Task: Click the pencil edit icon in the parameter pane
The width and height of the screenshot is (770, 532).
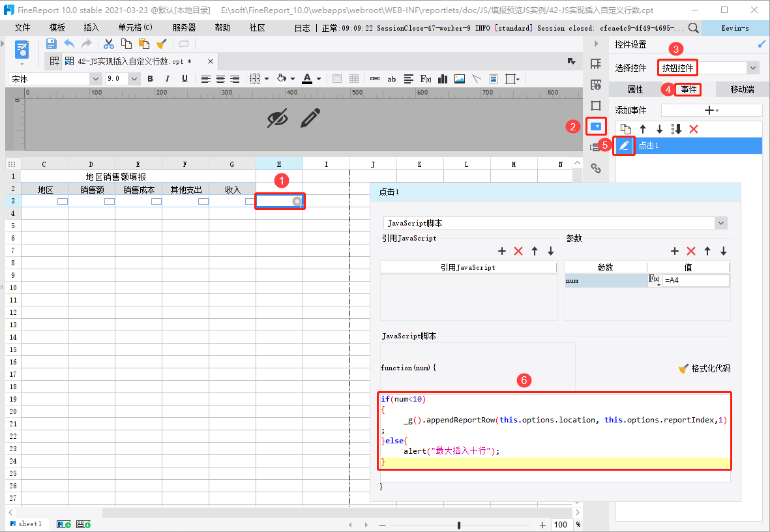Action: pyautogui.click(x=310, y=118)
